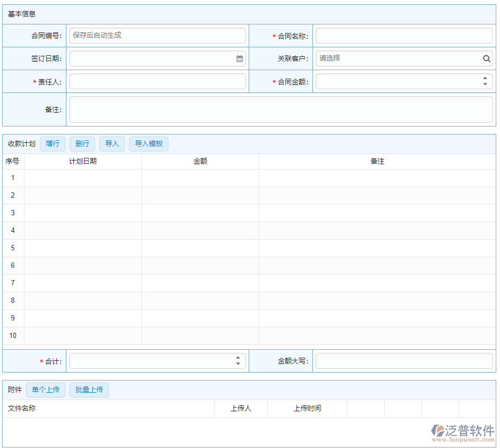500x448 pixels.
Task: Click inside the 备注 text area
Action: [x=282, y=109]
